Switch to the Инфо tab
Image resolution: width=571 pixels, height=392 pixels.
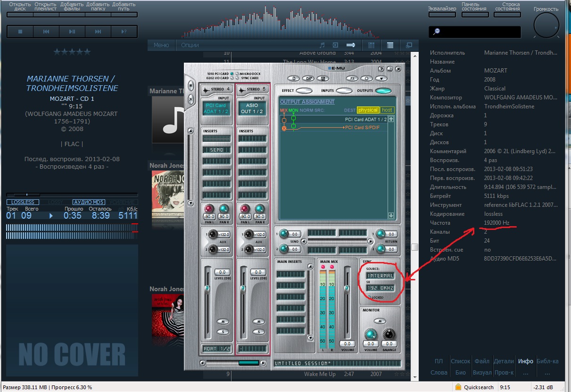[x=526, y=361]
